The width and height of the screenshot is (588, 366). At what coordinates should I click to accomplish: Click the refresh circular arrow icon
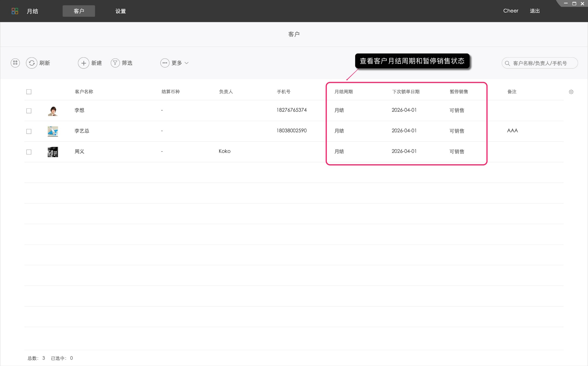tap(31, 63)
